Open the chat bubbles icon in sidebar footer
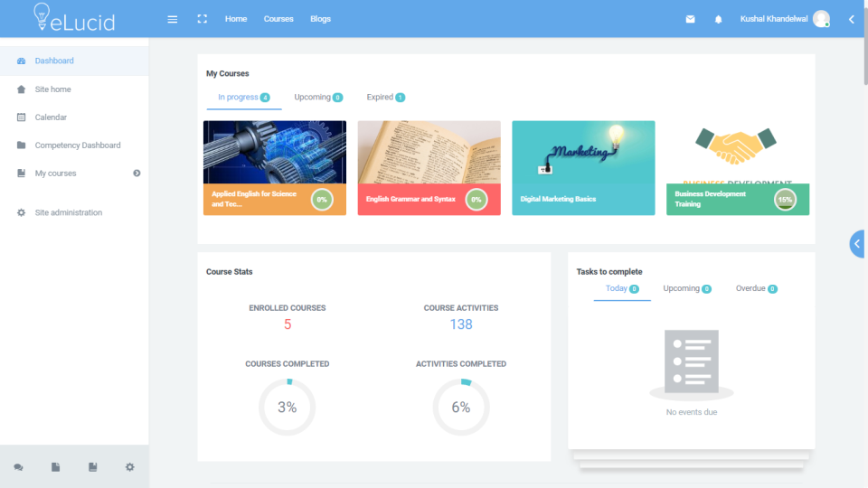This screenshot has width=868, height=488. click(18, 467)
